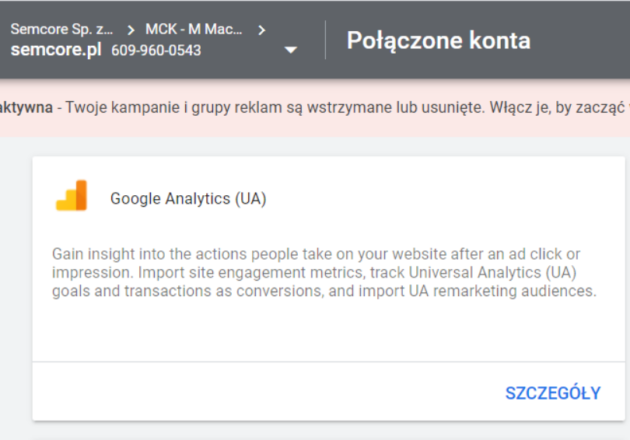Viewport: 630px width, 440px height.
Task: Click the Google Analytics bar chart logo
Action: click(x=72, y=195)
